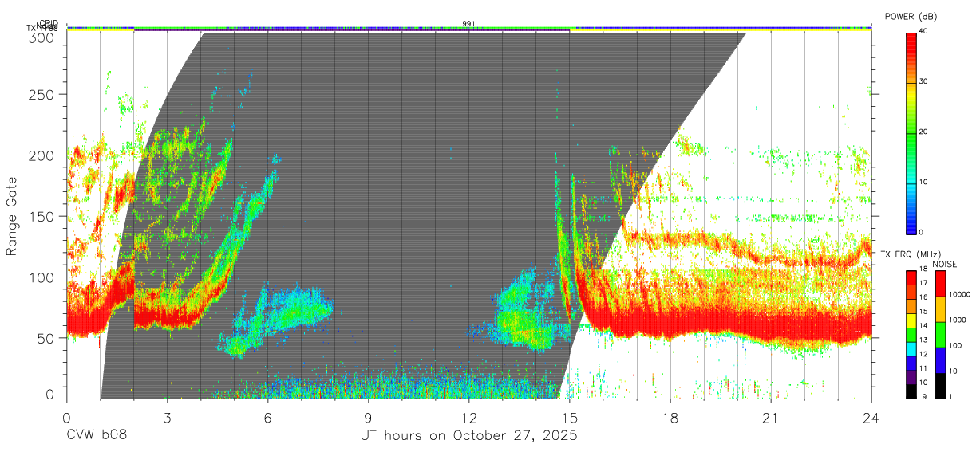Click the x-axis tick label '21'
The image size is (980, 452).
pos(770,418)
